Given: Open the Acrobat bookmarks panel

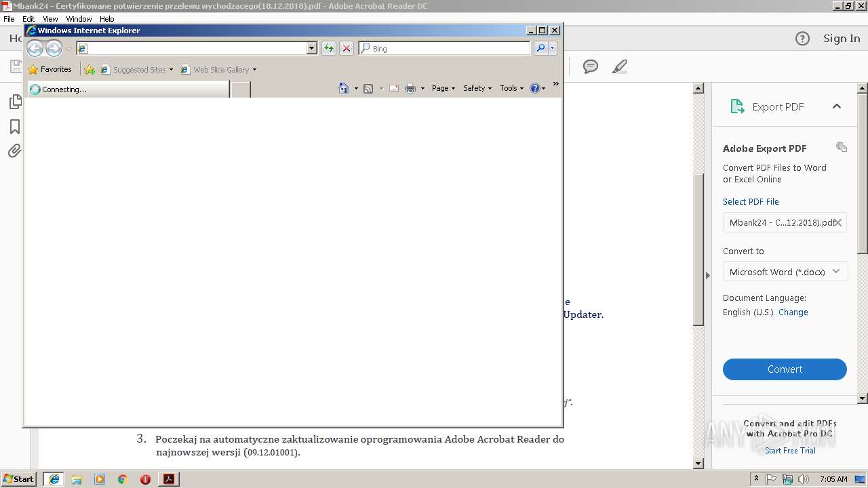Looking at the screenshot, I should [x=14, y=127].
